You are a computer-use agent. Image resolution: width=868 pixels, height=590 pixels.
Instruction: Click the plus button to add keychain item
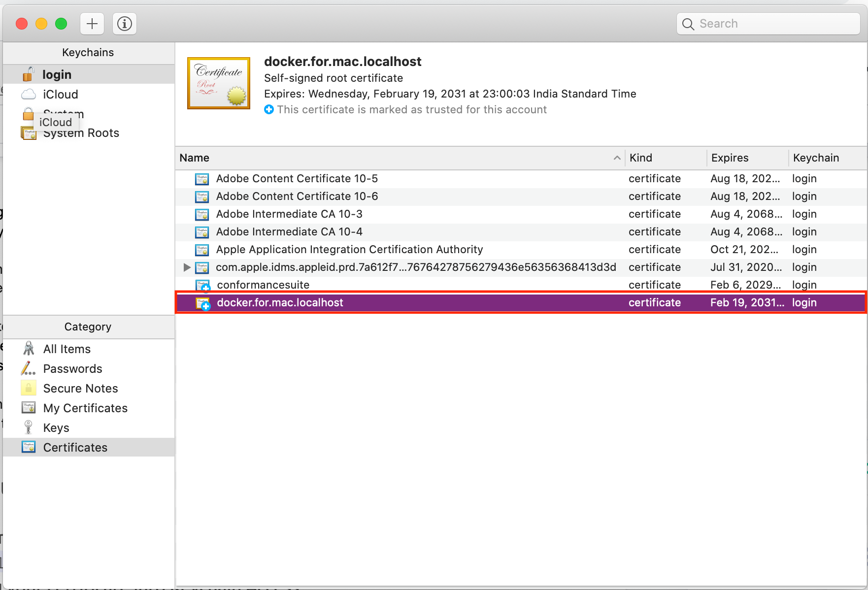[92, 24]
